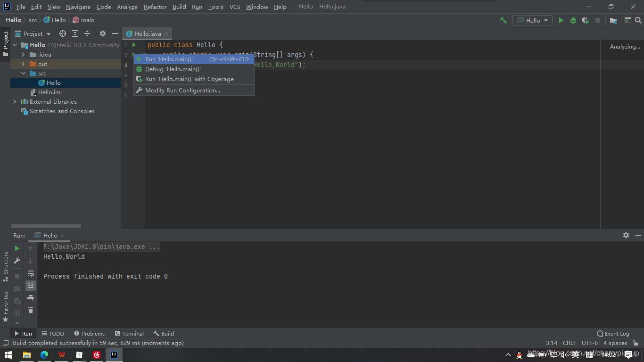
Task: Click the Build tool window button
Action: coord(164,333)
